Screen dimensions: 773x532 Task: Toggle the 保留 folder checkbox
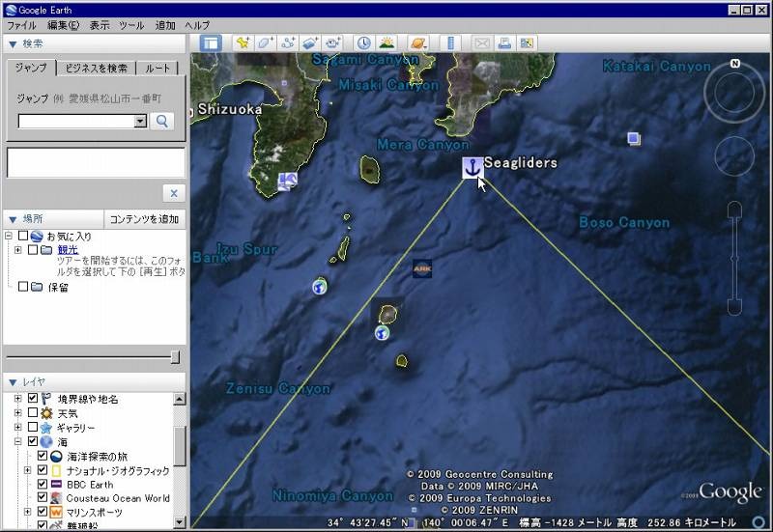23,286
